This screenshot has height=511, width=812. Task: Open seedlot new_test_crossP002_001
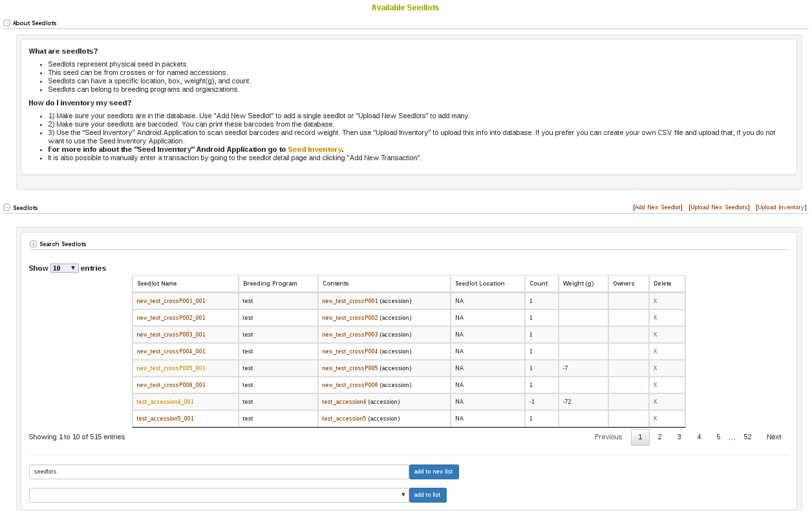pos(171,318)
